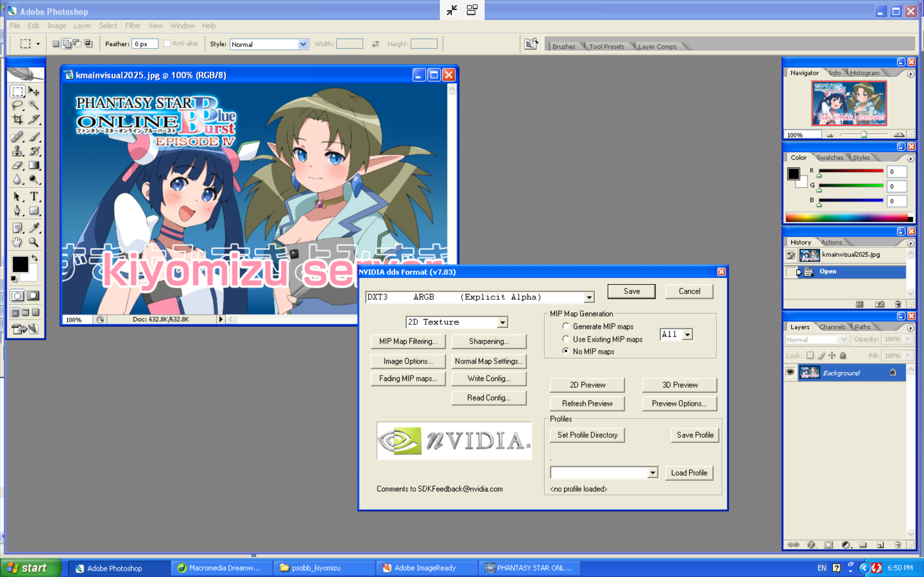Viewport: 924px width, 577px height.
Task: Open the Style dropdown in options bar
Action: coord(303,44)
